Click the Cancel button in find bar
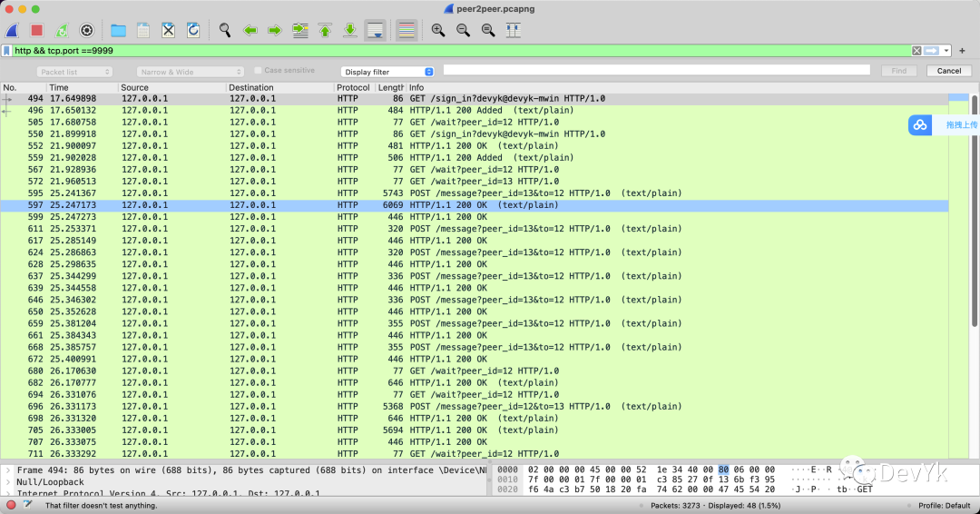The height and width of the screenshot is (514, 980). point(948,71)
